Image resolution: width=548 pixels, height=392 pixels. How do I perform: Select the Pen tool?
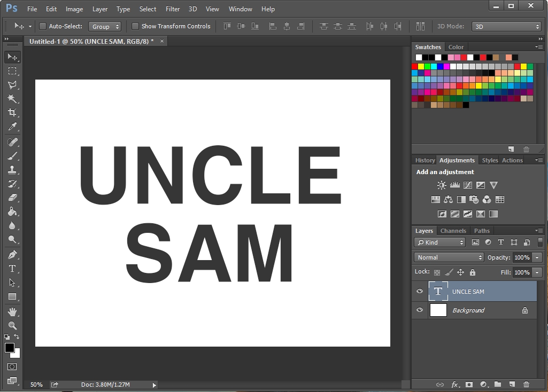[x=12, y=255]
